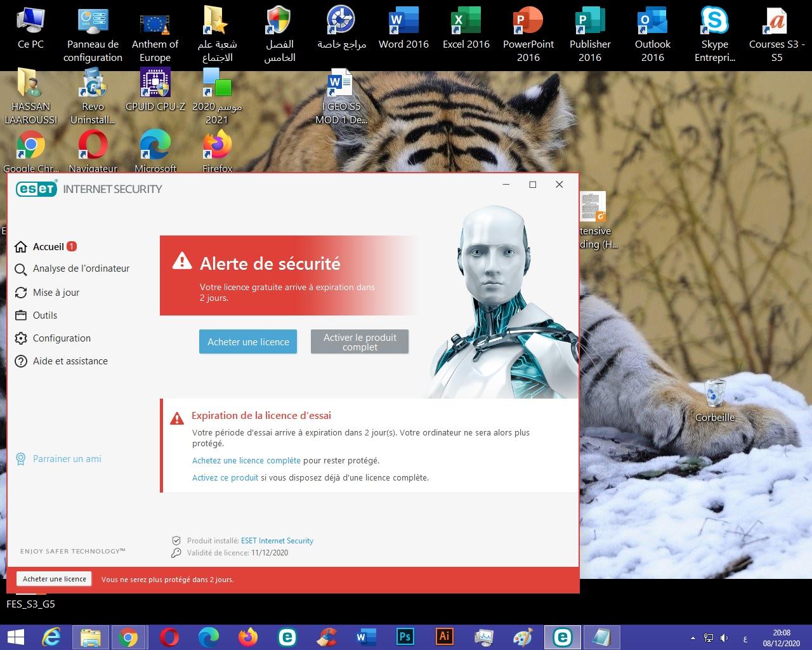Click the red notification badge beside Accueil
Screen dimensions: 812x650
[x=72, y=246]
